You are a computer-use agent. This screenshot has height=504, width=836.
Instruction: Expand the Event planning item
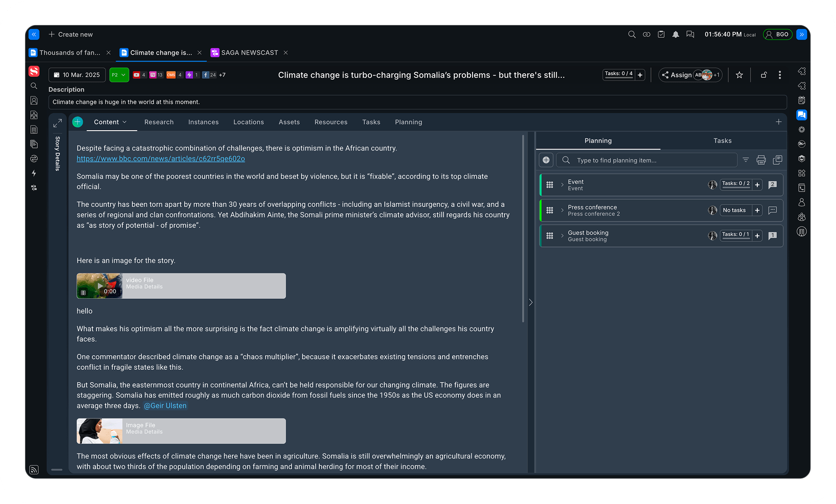[562, 185]
